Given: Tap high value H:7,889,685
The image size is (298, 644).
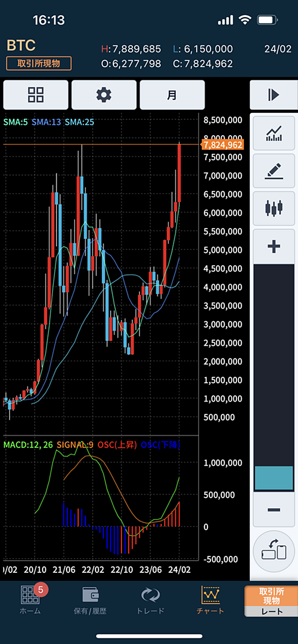Looking at the screenshot, I should [131, 49].
